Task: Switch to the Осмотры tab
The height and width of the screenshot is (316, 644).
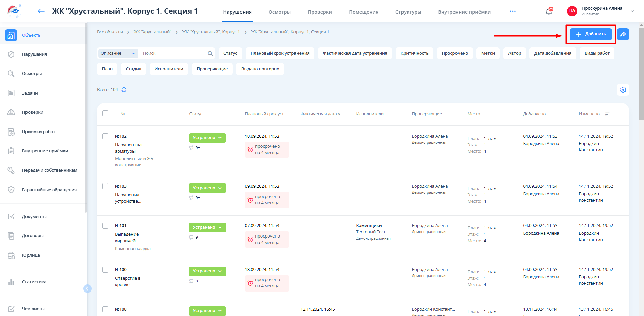Action: (x=279, y=12)
